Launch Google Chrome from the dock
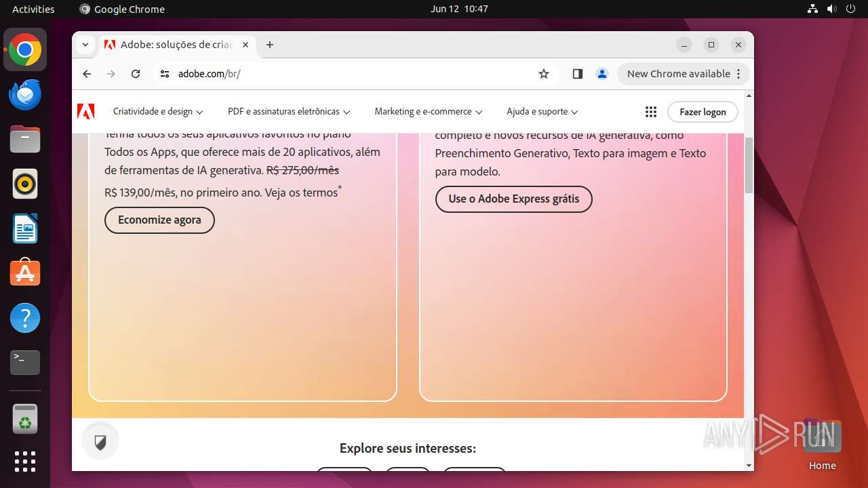Image resolution: width=868 pixels, height=488 pixels. pyautogui.click(x=25, y=50)
